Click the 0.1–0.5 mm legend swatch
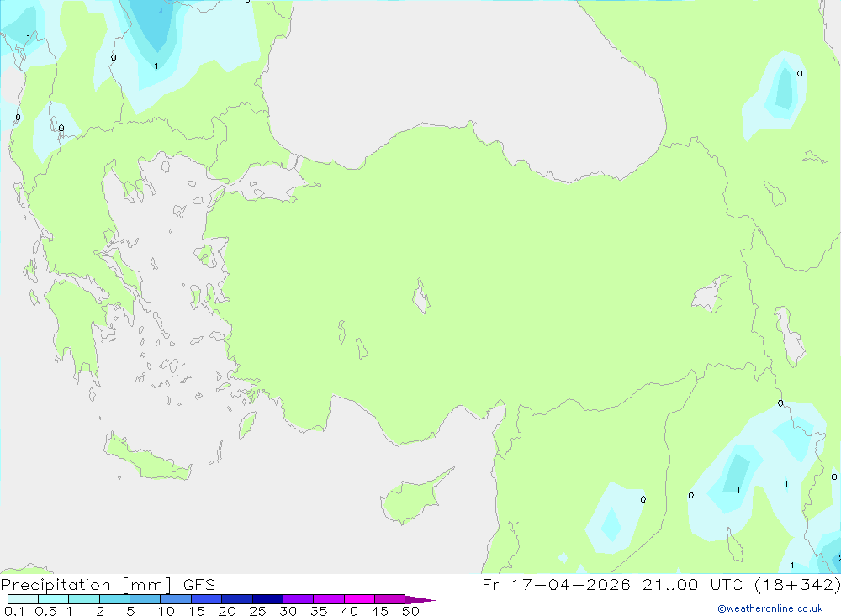This screenshot has width=841, height=616. tap(23, 599)
